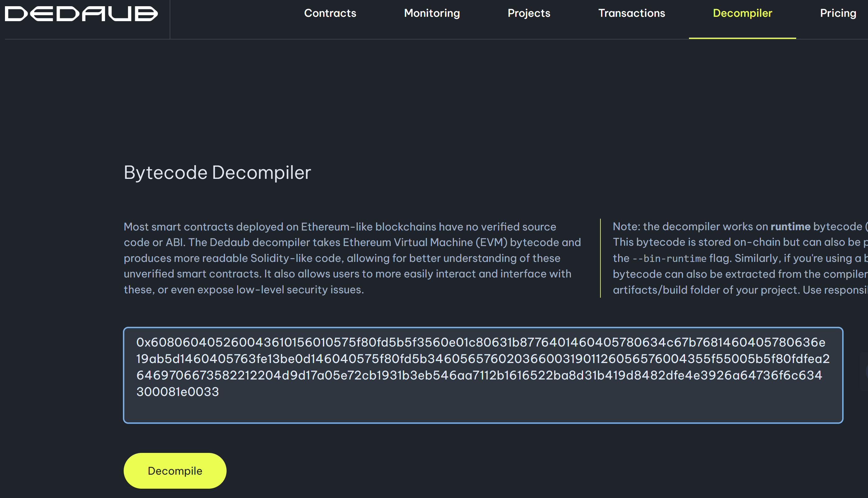Click the Bytecode Decompiler heading
Screen dimensions: 868x498
click(x=217, y=172)
